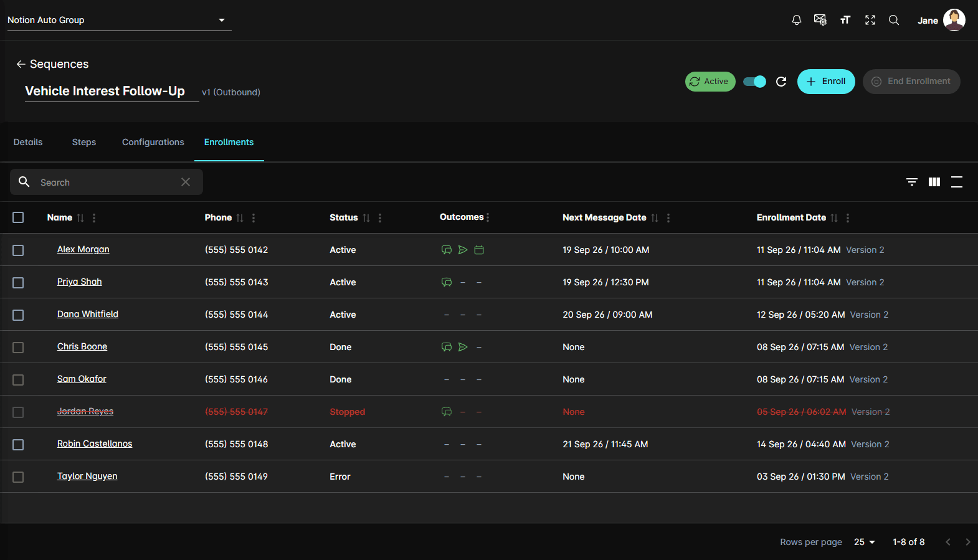Switch to the Steps tab
Screen dimensions: 978x560
point(84,142)
